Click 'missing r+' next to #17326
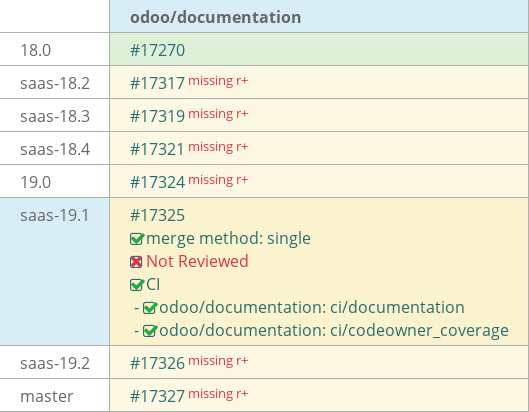The height and width of the screenshot is (412, 529). (x=218, y=361)
